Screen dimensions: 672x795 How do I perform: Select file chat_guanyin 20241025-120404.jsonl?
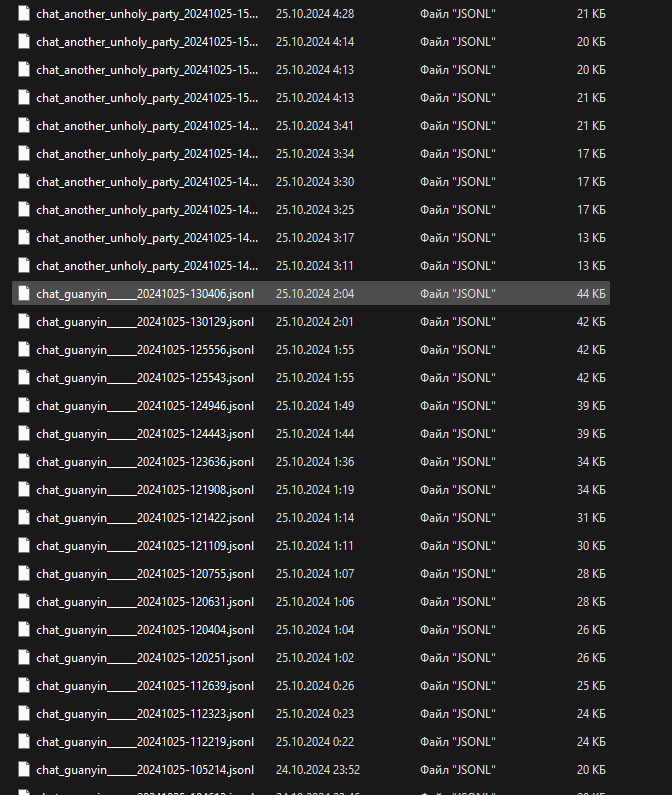click(x=145, y=630)
